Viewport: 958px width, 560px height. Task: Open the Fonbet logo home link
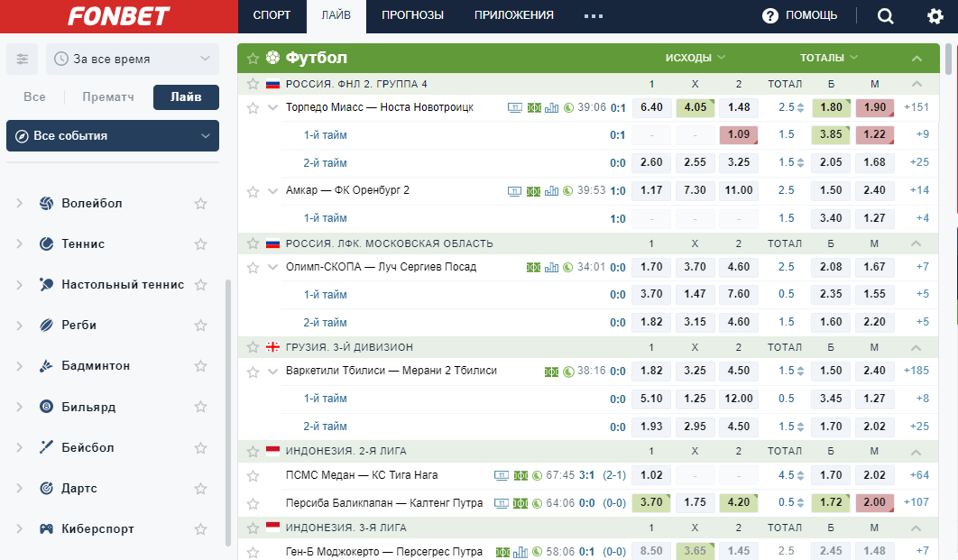tap(118, 16)
